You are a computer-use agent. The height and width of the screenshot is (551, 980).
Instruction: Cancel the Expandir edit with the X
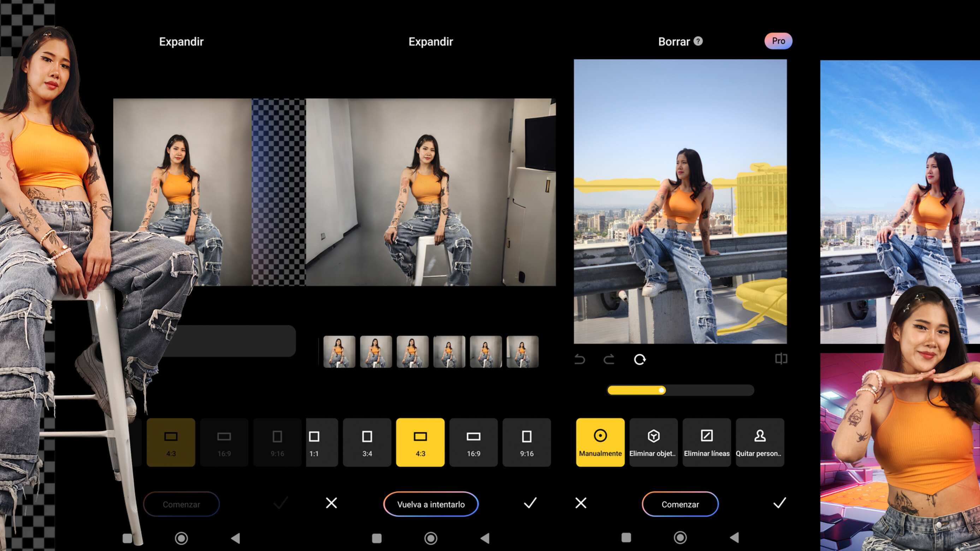(x=331, y=503)
